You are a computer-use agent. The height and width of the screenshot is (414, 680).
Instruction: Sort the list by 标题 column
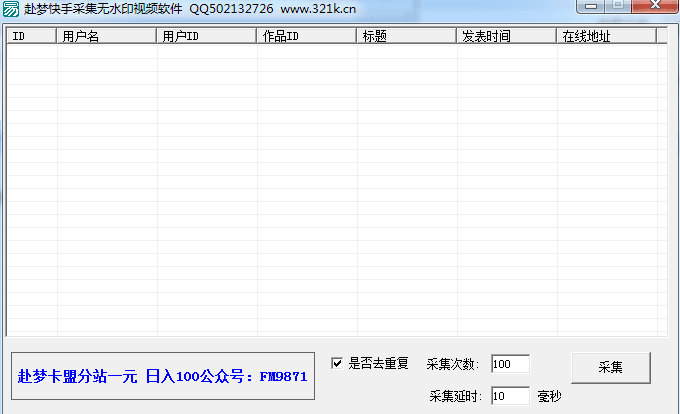click(407, 36)
